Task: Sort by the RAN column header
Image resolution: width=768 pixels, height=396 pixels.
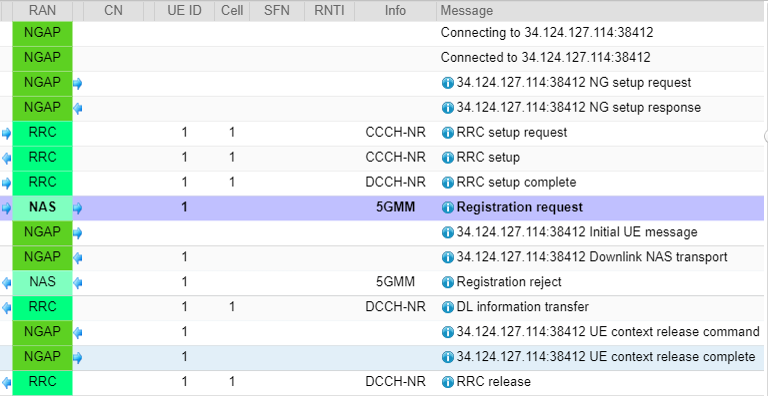Action: (x=43, y=11)
